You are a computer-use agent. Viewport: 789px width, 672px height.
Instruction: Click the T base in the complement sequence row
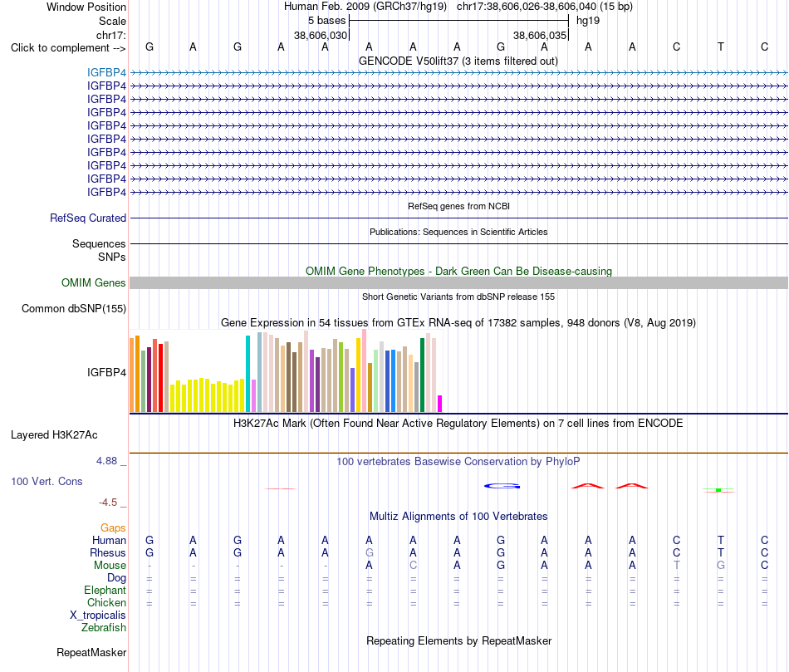pos(721,47)
